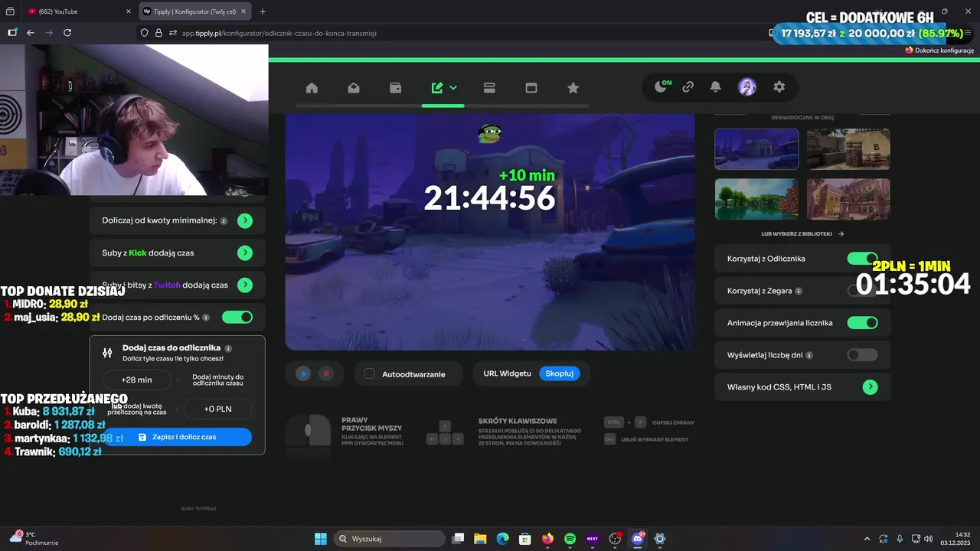Open the window layout icon in navigation

531,88
